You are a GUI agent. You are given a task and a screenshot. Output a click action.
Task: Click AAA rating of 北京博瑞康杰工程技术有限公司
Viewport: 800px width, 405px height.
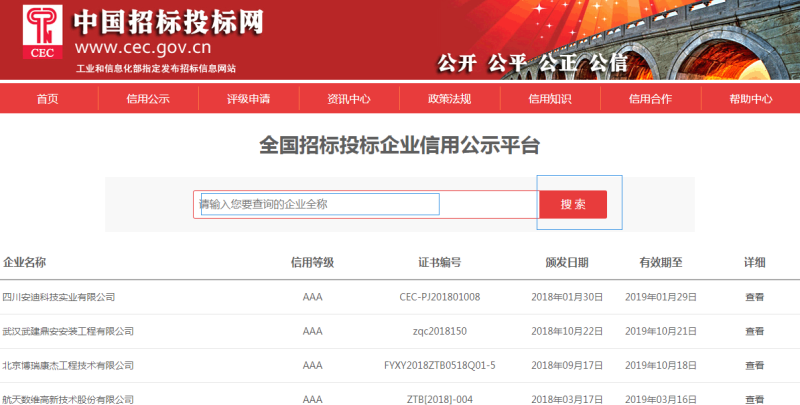point(312,365)
